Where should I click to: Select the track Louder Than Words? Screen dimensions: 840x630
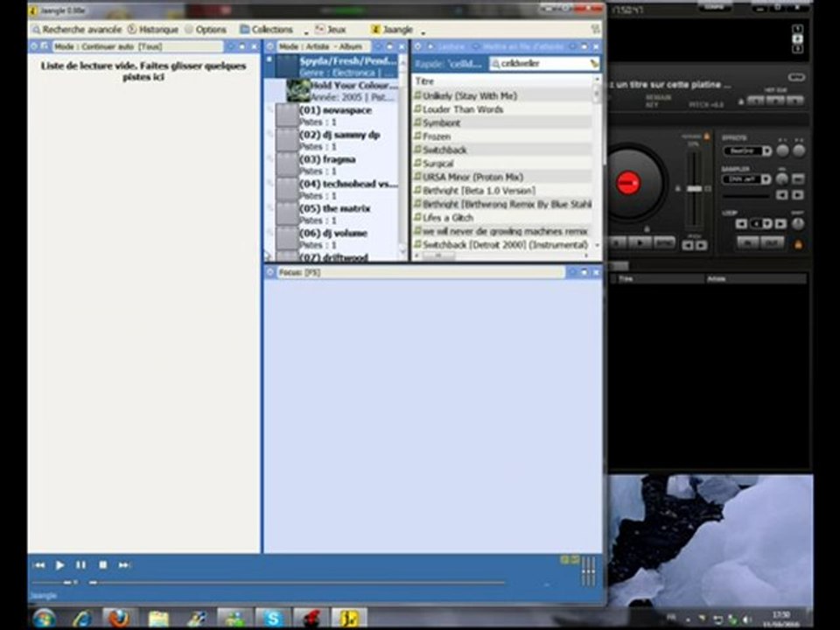[x=462, y=109]
